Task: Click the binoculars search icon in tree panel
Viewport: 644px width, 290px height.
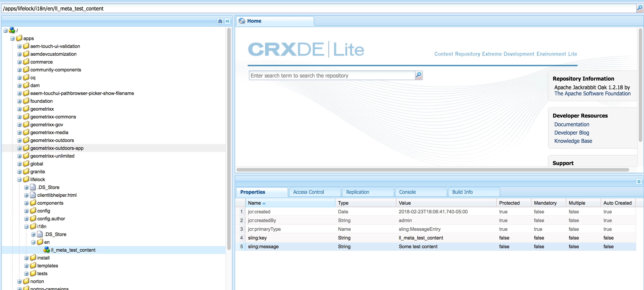Action: pos(220,21)
